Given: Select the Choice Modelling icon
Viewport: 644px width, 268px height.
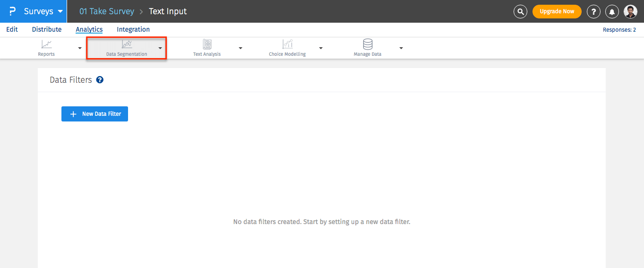Looking at the screenshot, I should [x=287, y=44].
